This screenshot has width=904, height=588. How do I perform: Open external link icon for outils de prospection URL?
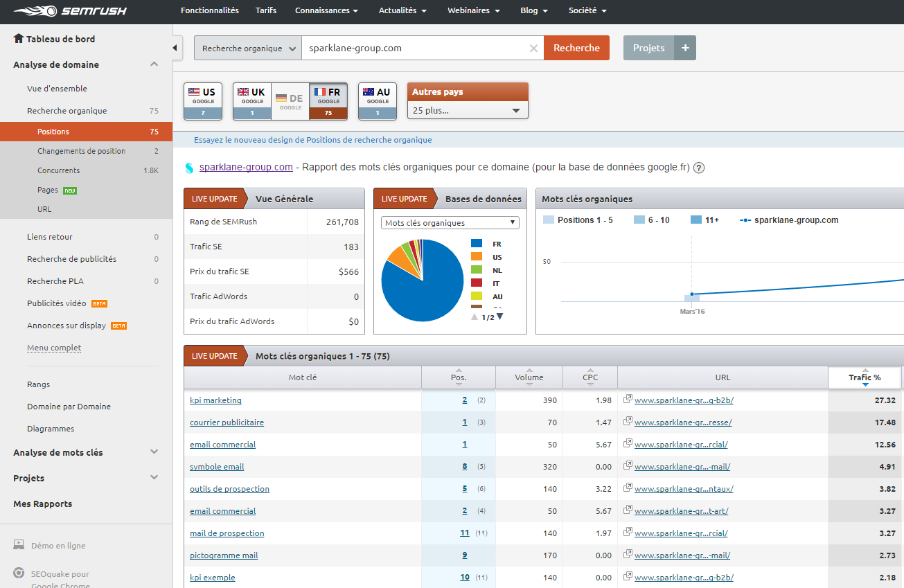(628, 488)
